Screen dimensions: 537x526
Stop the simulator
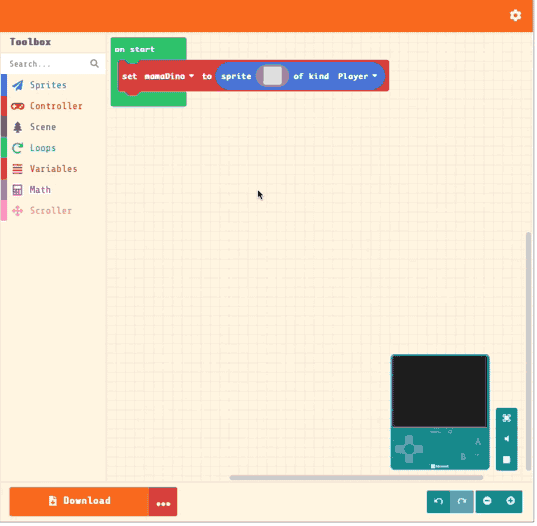pyautogui.click(x=507, y=460)
